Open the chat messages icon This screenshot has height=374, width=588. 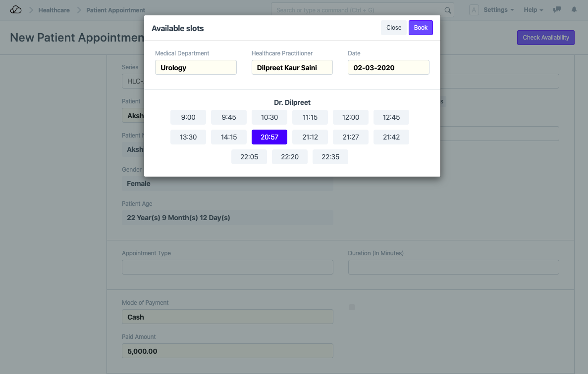557,10
